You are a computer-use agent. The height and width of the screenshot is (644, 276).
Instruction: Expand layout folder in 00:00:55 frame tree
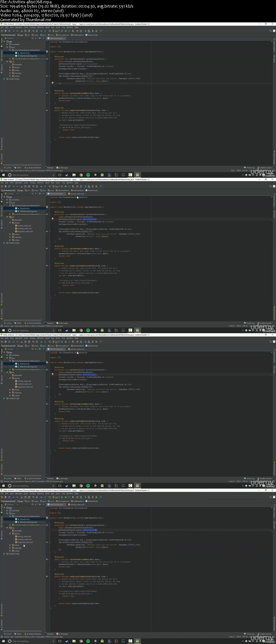(x=10, y=67)
